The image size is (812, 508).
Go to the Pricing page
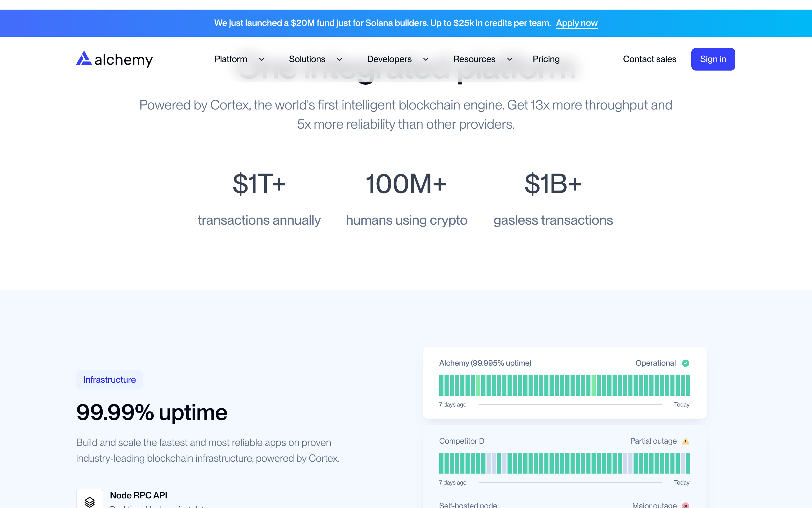[546, 59]
